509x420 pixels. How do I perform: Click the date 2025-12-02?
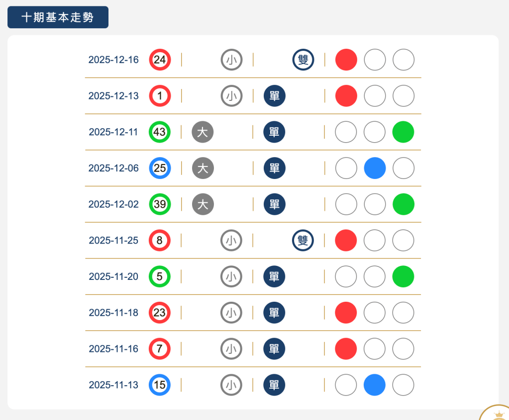113,204
